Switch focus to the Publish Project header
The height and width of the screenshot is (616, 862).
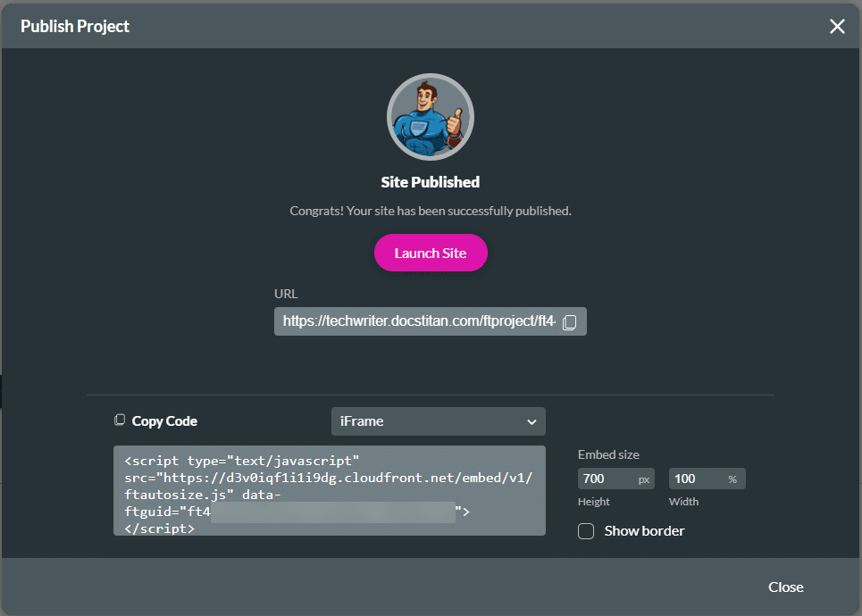[x=74, y=26]
